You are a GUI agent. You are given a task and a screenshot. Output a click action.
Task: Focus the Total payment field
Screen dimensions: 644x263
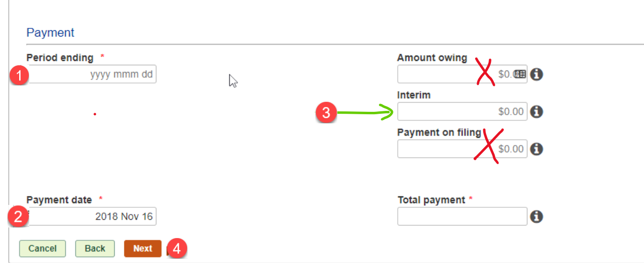coord(462,216)
